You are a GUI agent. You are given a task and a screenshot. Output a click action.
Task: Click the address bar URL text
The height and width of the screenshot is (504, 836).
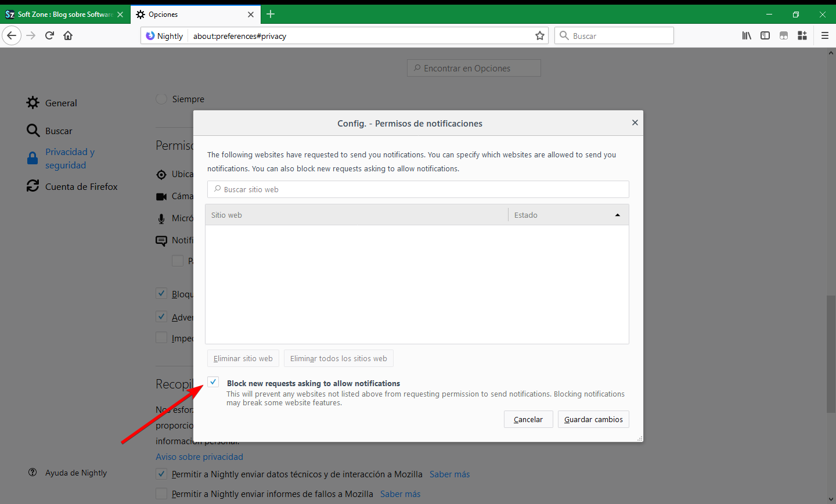240,36
